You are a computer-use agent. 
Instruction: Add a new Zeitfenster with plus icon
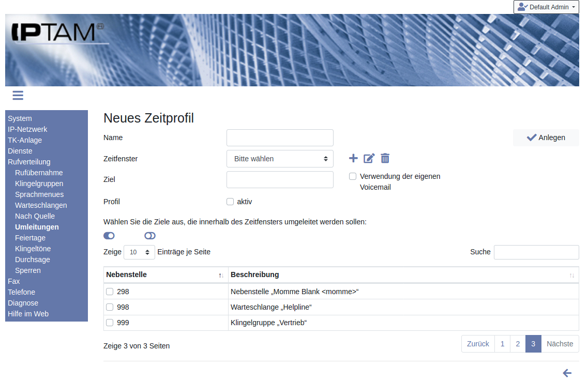click(353, 158)
